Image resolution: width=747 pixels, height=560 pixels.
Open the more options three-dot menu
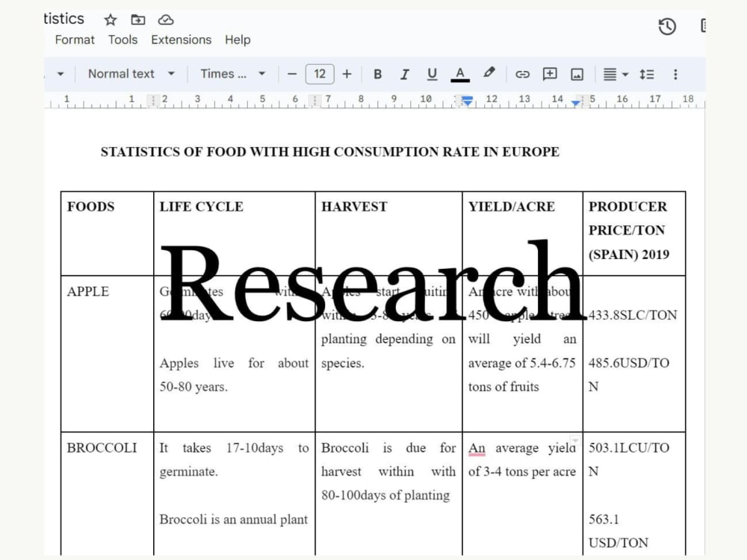point(675,74)
